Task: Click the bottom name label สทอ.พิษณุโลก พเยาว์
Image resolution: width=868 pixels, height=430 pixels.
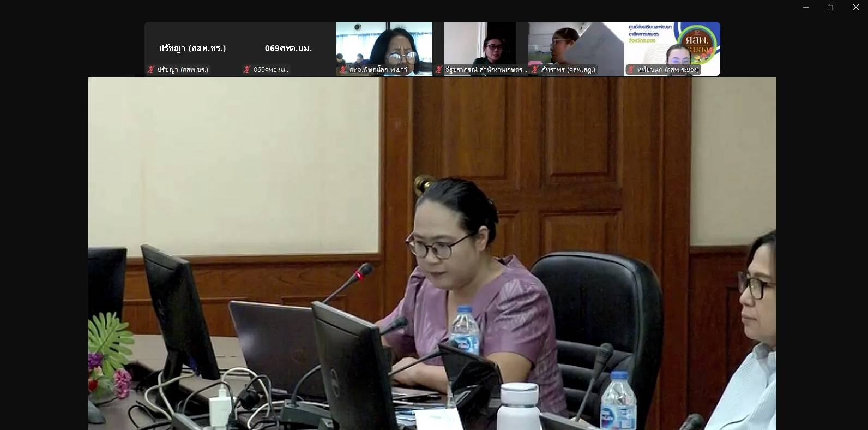Action: [x=378, y=70]
